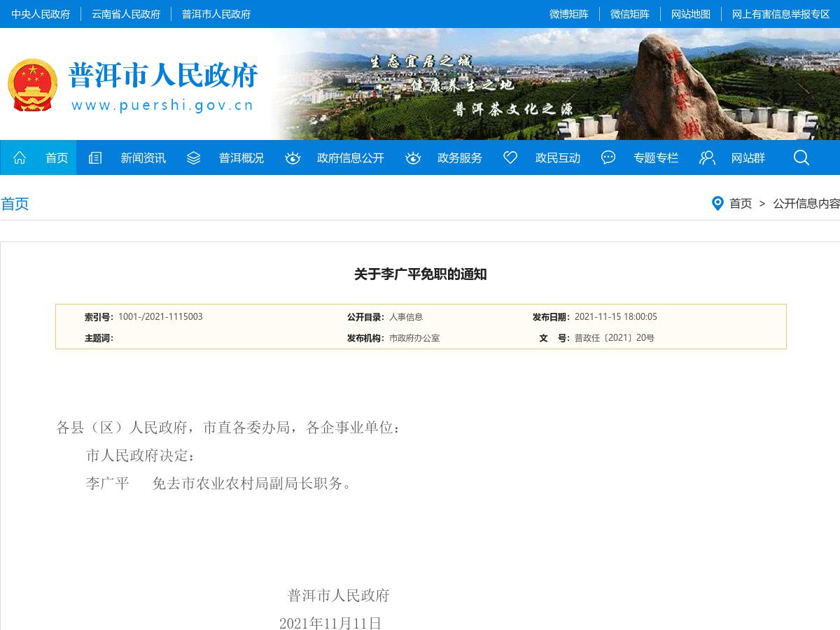Visit the 云南省人民政府 link
Image resolution: width=840 pixels, height=630 pixels.
click(x=126, y=14)
